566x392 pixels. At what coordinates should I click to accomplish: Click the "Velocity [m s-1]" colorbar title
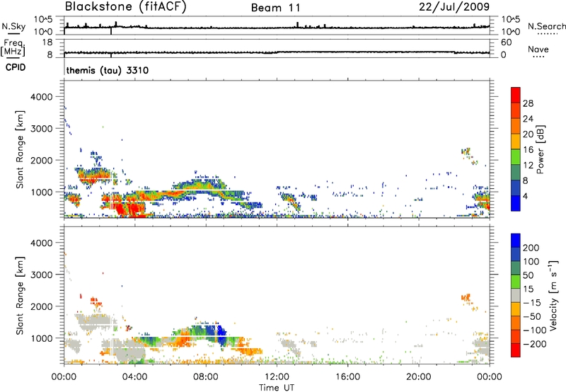[553, 295]
